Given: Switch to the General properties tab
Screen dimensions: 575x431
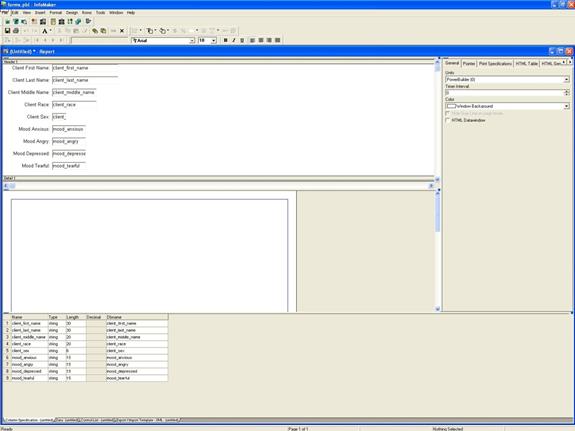Looking at the screenshot, I should pos(452,63).
